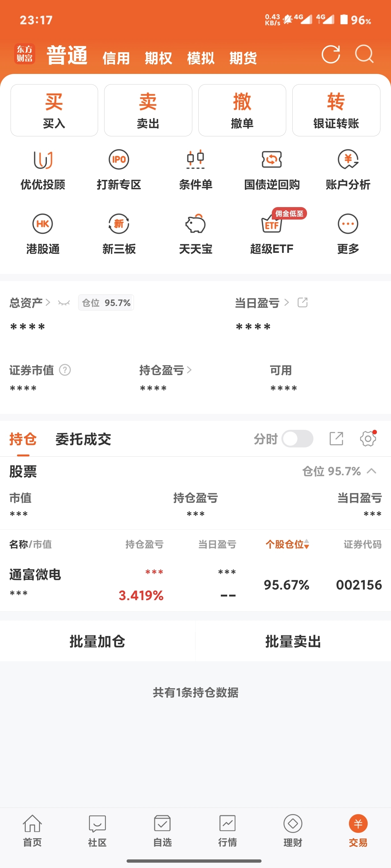Switch to 委托成交 tab
The width and height of the screenshot is (391, 868).
83,439
